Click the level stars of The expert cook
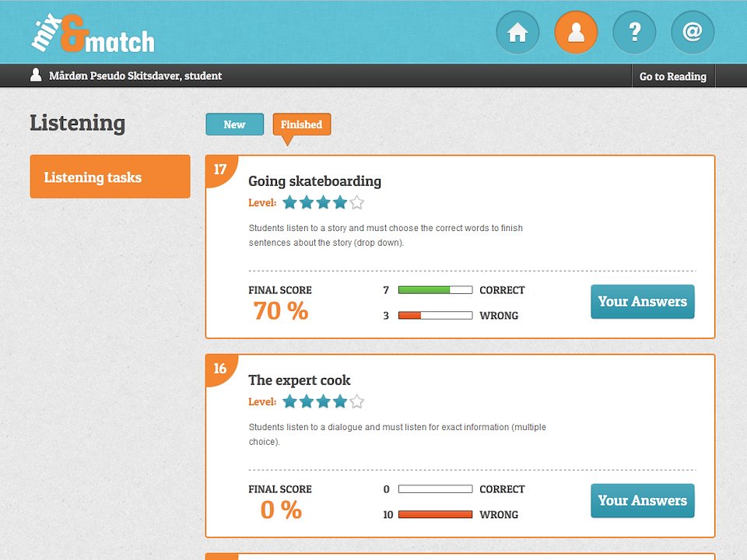 pyautogui.click(x=323, y=402)
